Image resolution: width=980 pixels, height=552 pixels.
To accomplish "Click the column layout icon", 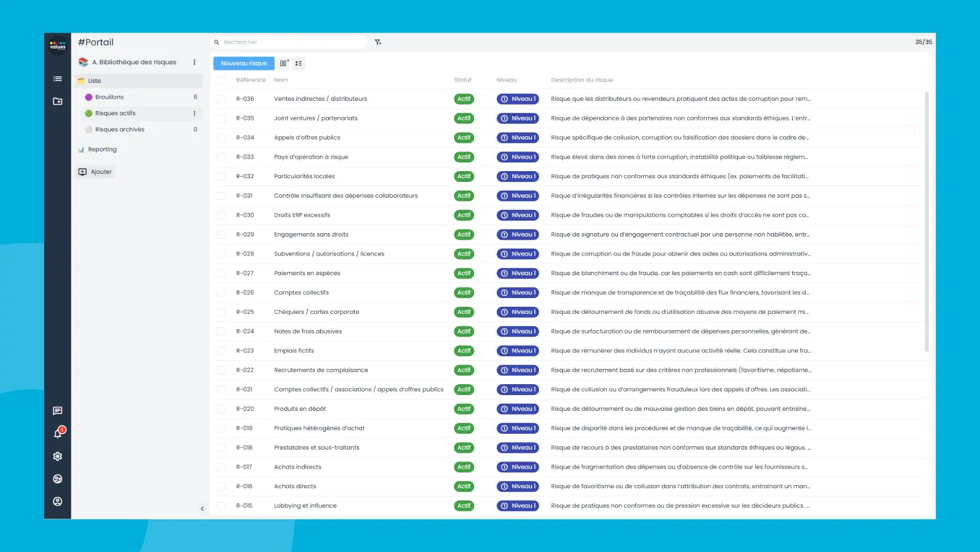I will coord(284,63).
